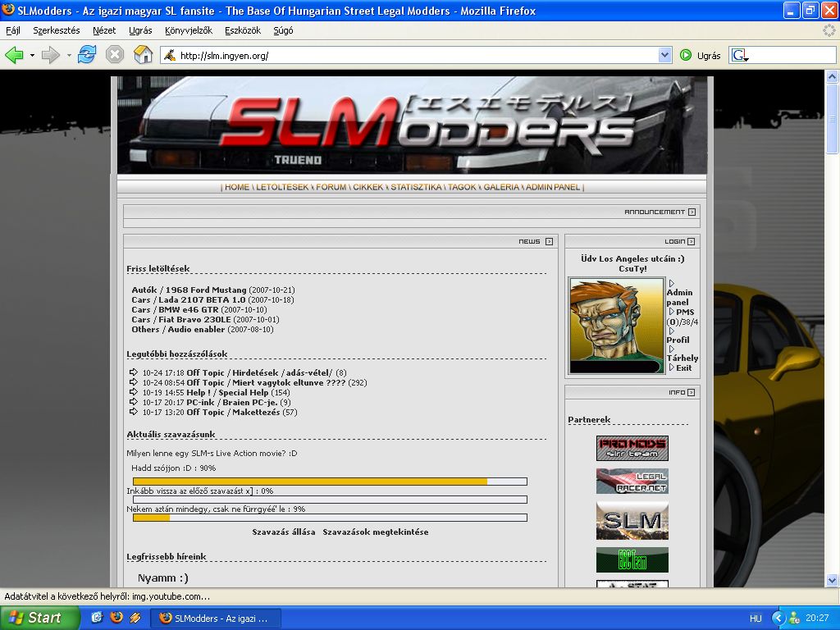Open the CIKKEK navigation link
This screenshot has width=840, height=630.
(368, 187)
